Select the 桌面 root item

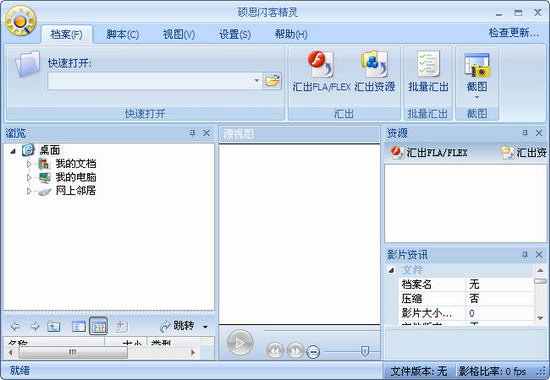[x=49, y=150]
